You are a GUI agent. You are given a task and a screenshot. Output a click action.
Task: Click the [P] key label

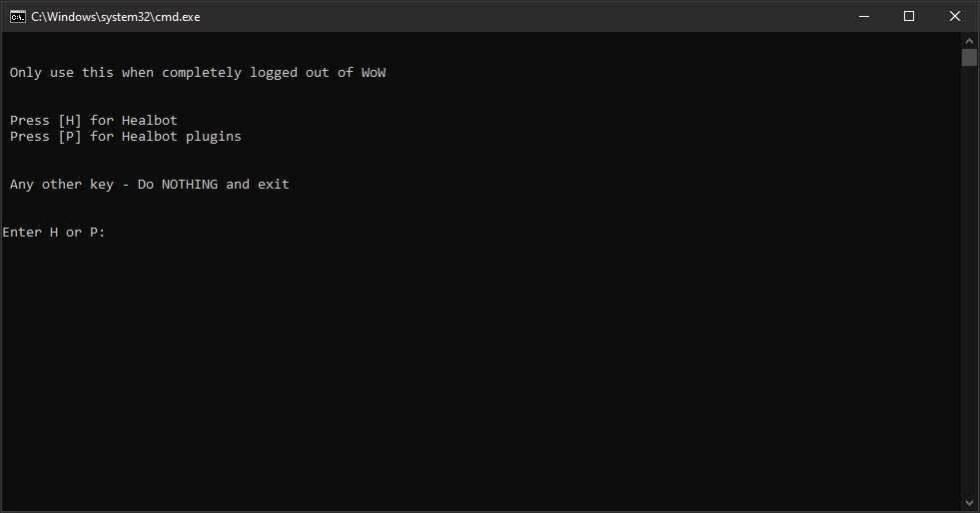click(x=70, y=137)
